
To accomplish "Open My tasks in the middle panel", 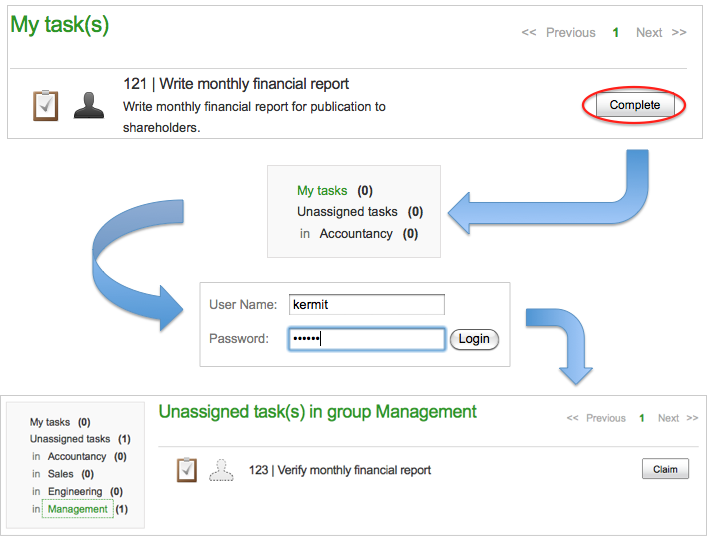I will click(322, 190).
